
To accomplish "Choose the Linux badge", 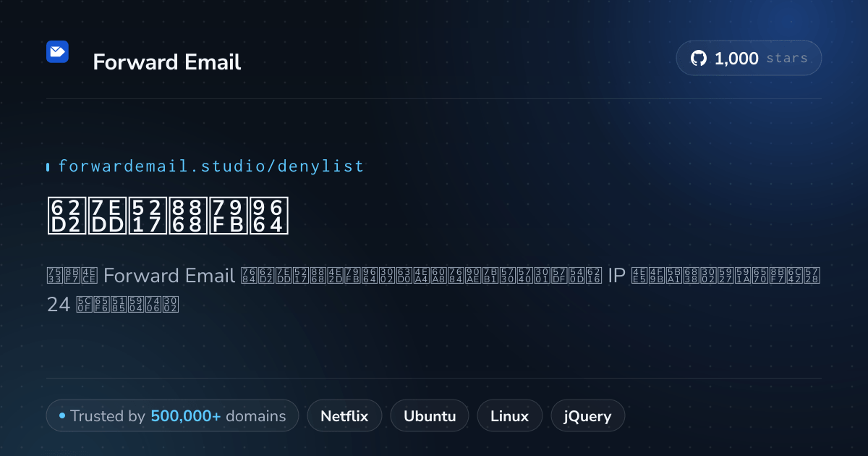I will coord(509,416).
